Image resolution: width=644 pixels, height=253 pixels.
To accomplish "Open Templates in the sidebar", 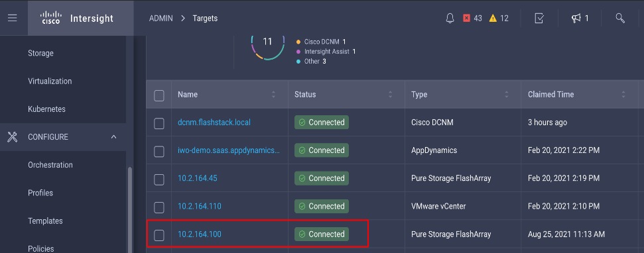I will [x=45, y=221].
